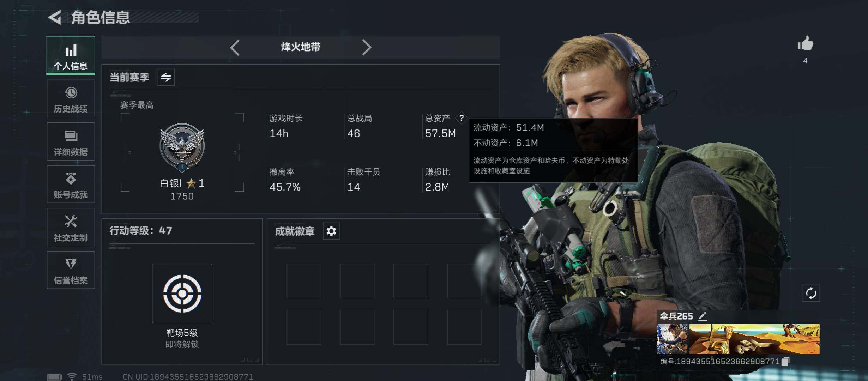Open the 个人信息 tab
Image resolution: width=868 pixels, height=381 pixels.
click(x=71, y=55)
